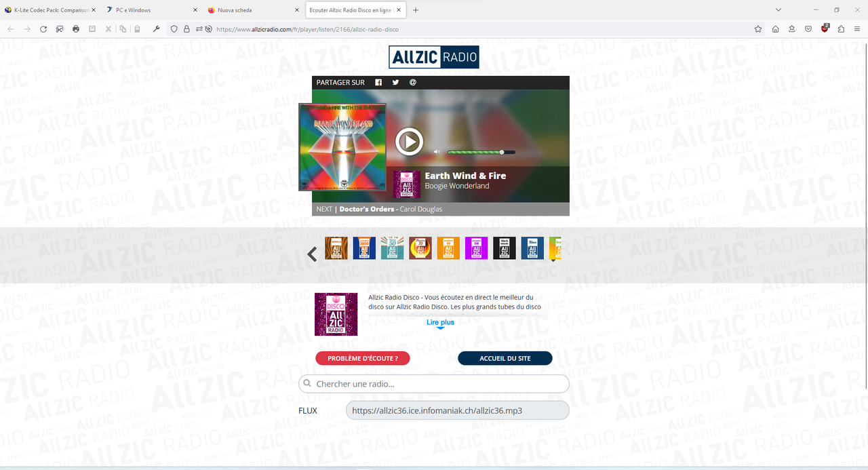Reload the page with the refresh icon

click(43, 29)
